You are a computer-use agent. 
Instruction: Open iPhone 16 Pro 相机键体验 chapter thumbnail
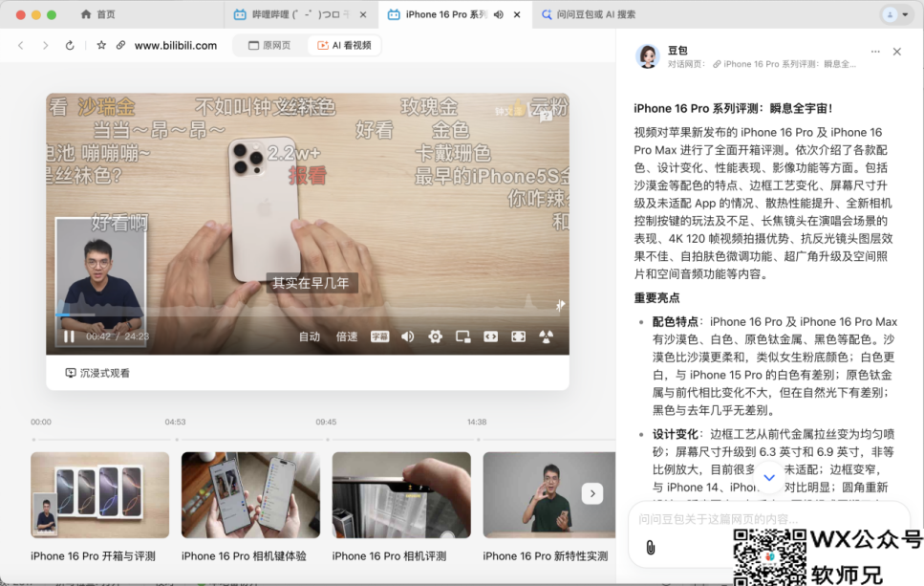pyautogui.click(x=250, y=494)
